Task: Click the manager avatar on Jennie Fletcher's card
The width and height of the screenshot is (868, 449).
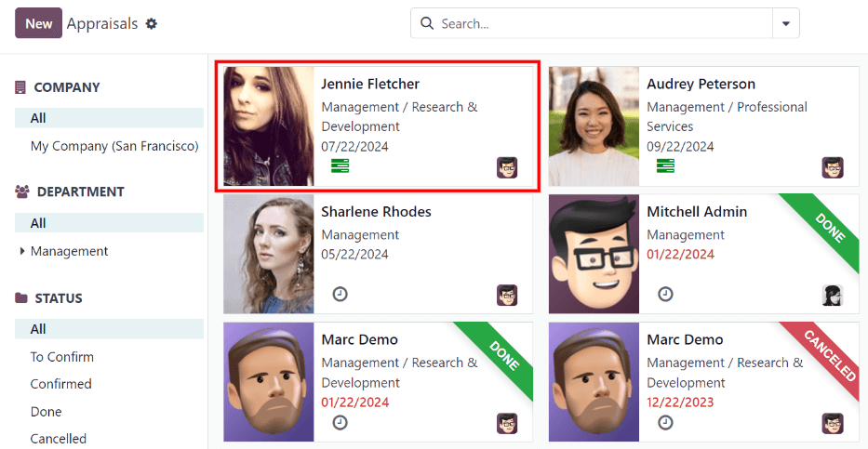Action: [x=507, y=167]
